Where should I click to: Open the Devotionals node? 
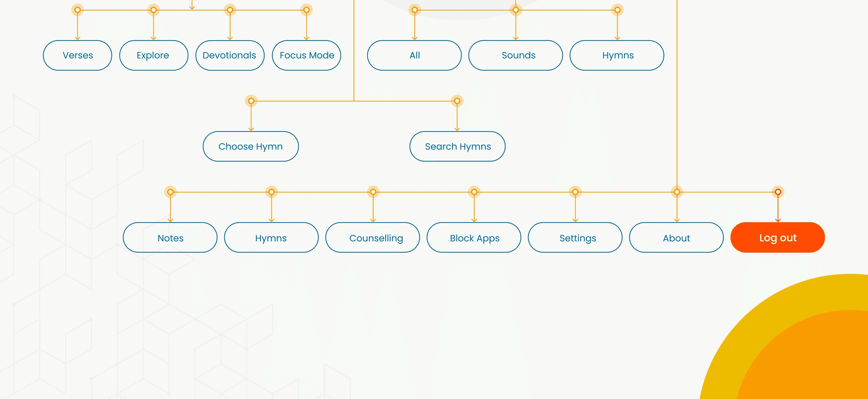click(230, 55)
